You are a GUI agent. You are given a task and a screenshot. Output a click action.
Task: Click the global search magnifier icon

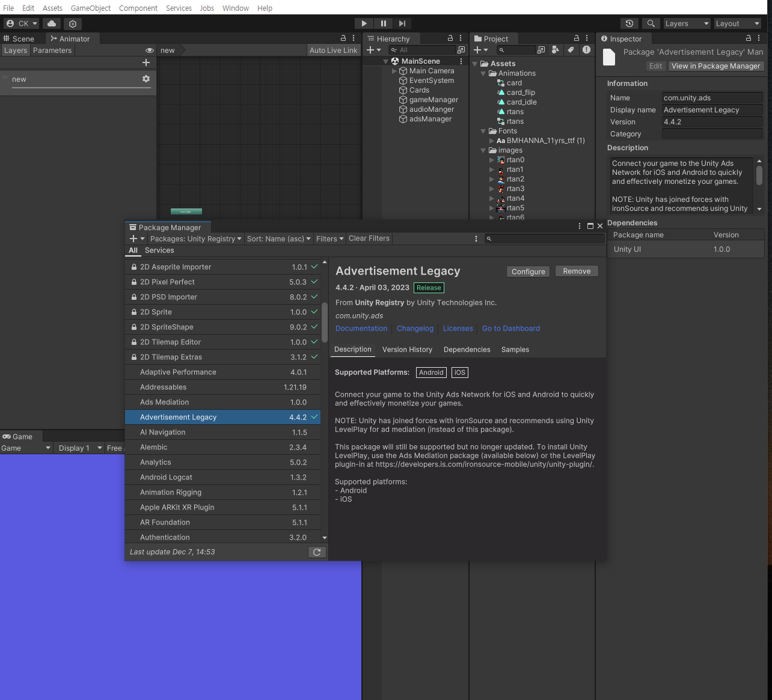[651, 23]
